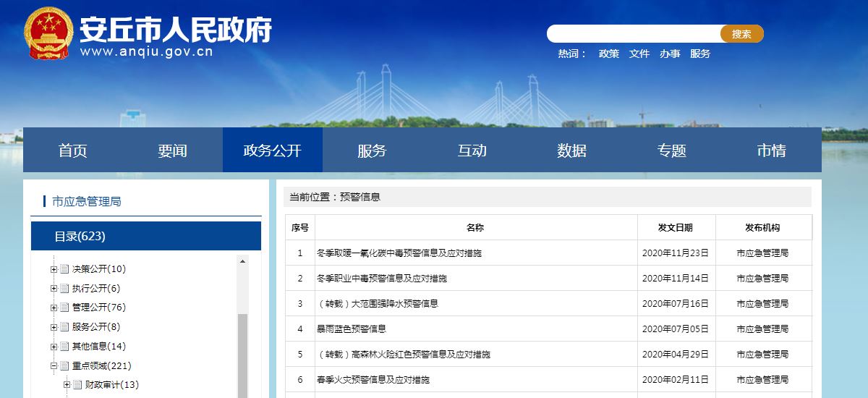Click the 服务 hot word link
The width and height of the screenshot is (868, 398).
(x=700, y=54)
